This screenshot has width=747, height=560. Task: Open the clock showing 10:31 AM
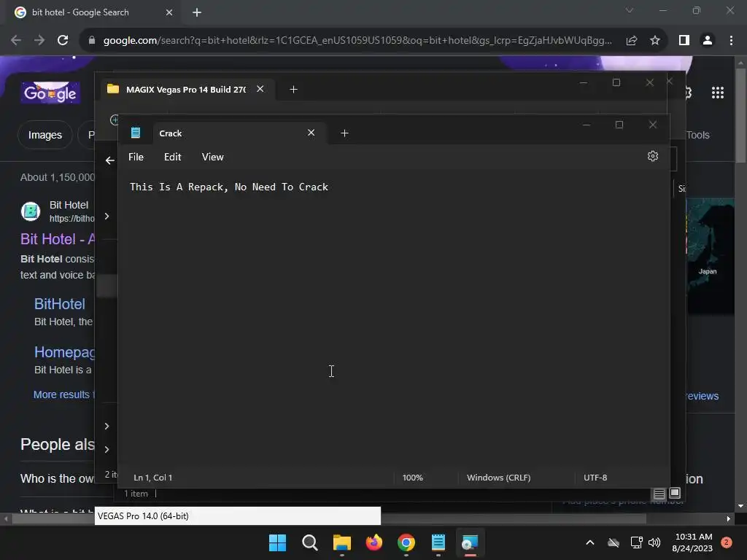692,542
